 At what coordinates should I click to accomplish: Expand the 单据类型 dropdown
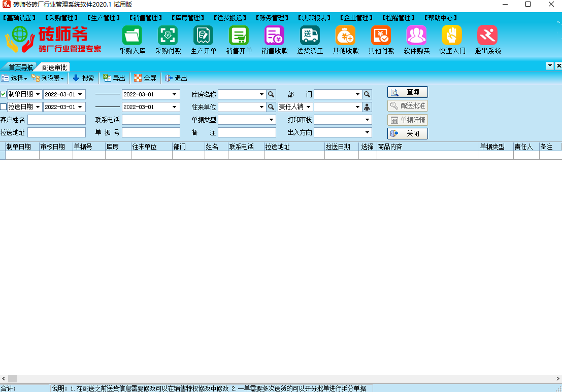point(271,120)
